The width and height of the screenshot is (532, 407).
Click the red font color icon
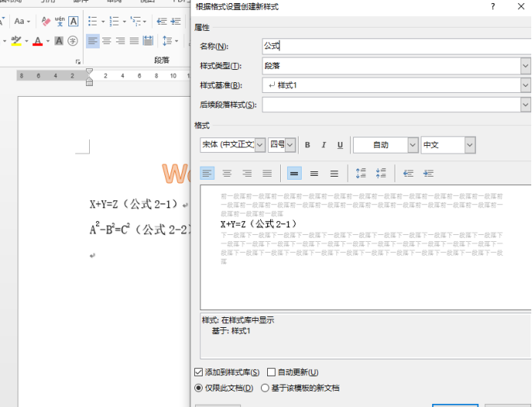point(38,41)
